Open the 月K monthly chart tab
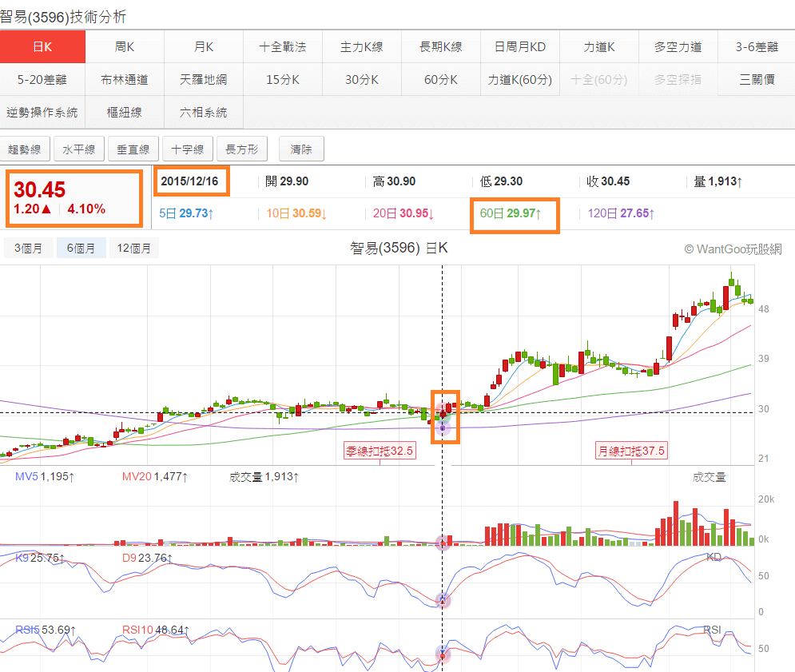Image resolution: width=795 pixels, height=672 pixels. [x=203, y=46]
